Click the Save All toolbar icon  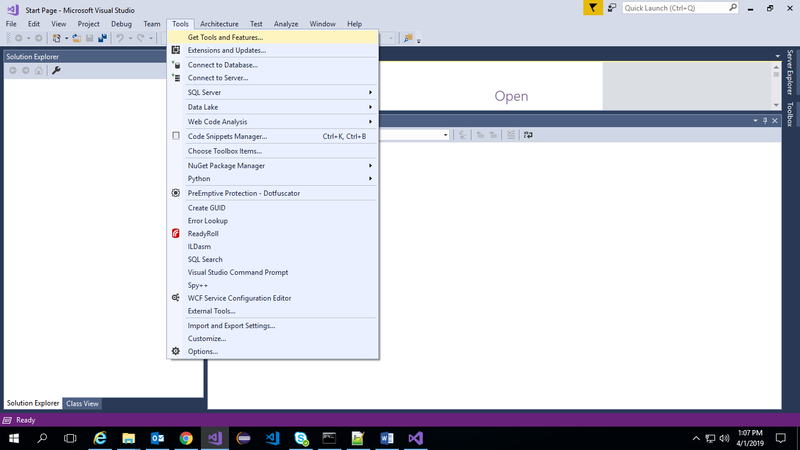(x=102, y=39)
